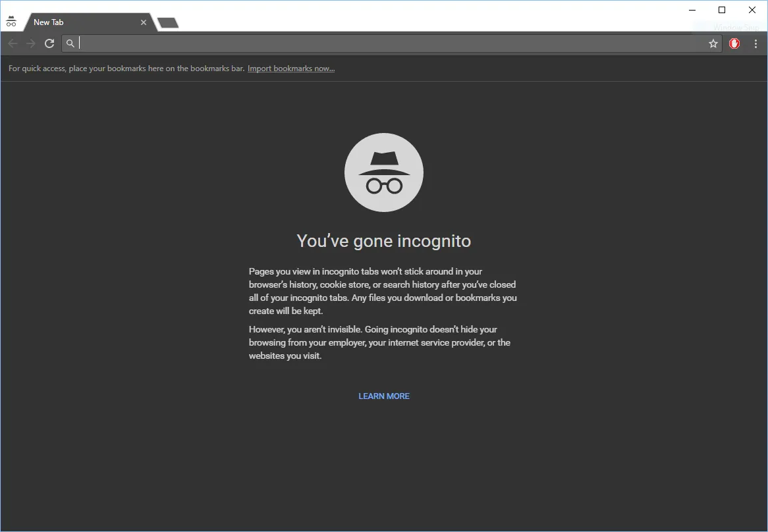Bookmark this page with the star icon
768x532 pixels.
click(713, 43)
